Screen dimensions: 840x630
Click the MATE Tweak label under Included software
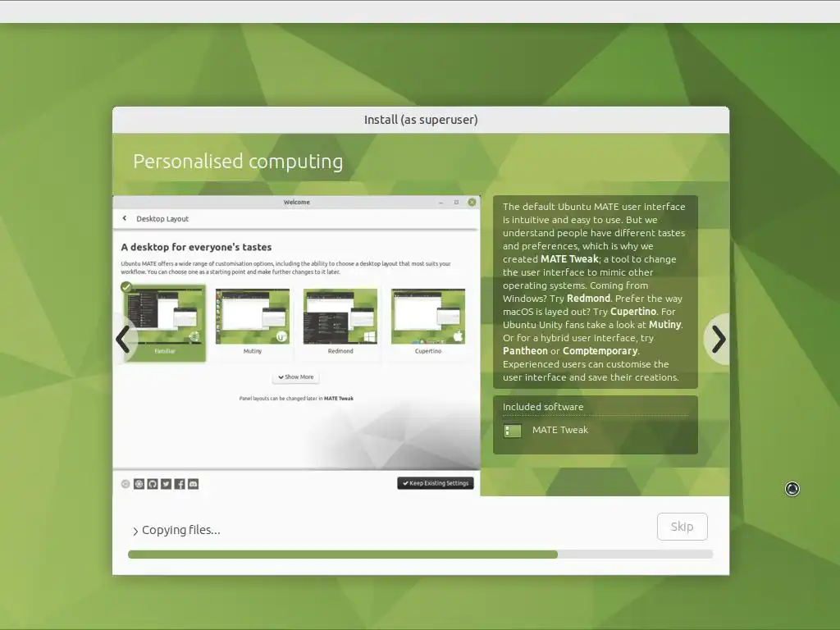(559, 430)
